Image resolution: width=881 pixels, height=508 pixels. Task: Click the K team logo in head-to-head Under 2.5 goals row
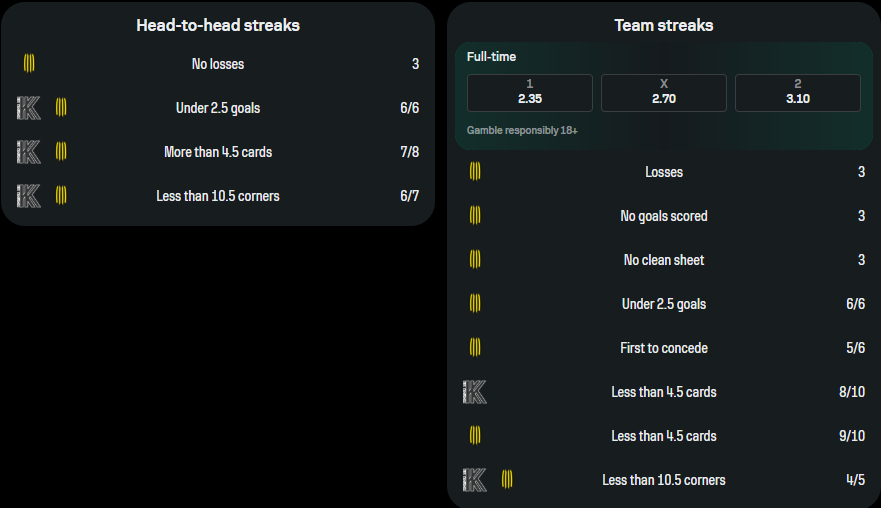(28, 108)
